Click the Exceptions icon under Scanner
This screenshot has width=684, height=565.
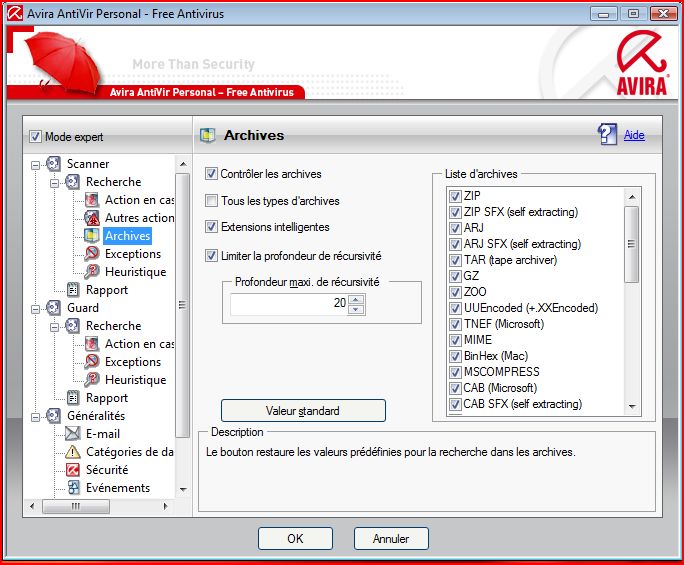[x=92, y=253]
